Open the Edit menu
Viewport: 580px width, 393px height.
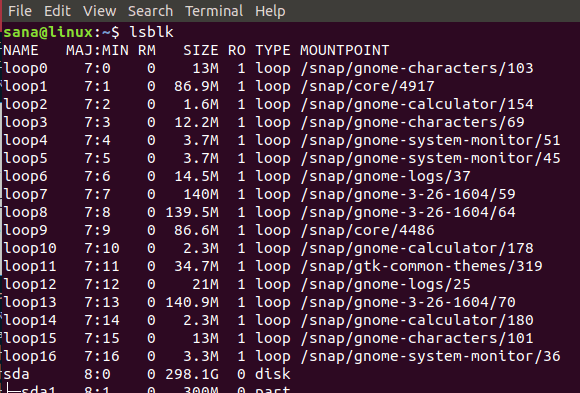(57, 11)
